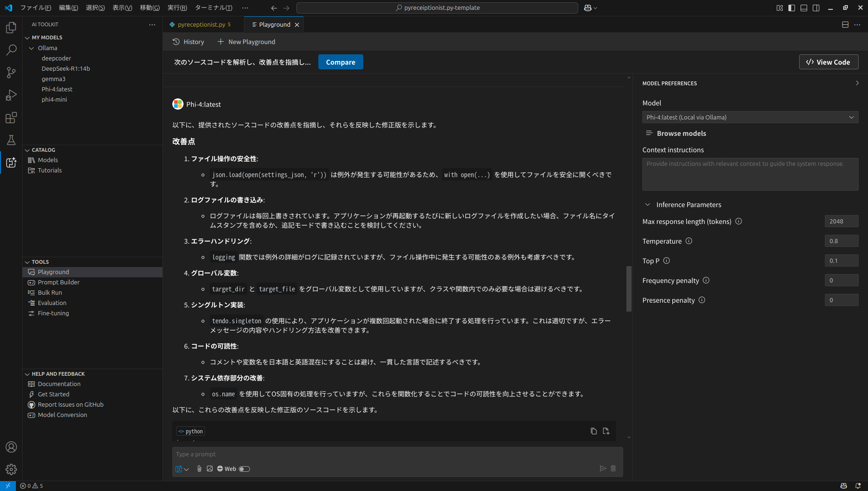Clear the chat with trash icon

pos(613,469)
